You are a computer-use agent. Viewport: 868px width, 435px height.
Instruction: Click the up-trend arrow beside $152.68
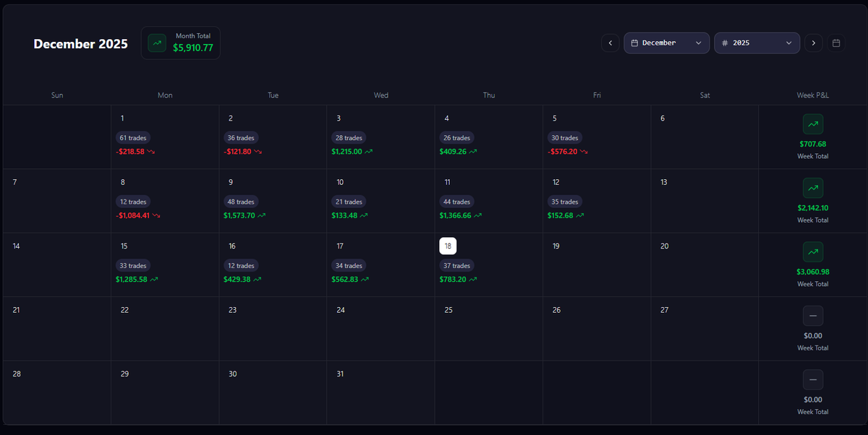click(579, 215)
